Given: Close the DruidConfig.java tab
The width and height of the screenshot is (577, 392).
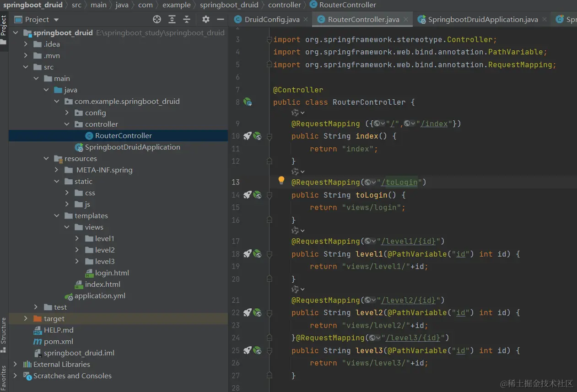Looking at the screenshot, I should click(306, 20).
